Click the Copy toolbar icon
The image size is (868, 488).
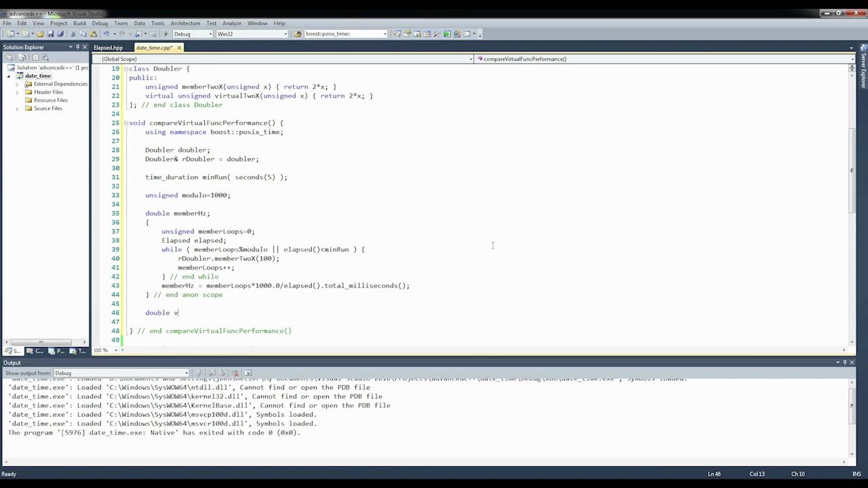(x=83, y=34)
